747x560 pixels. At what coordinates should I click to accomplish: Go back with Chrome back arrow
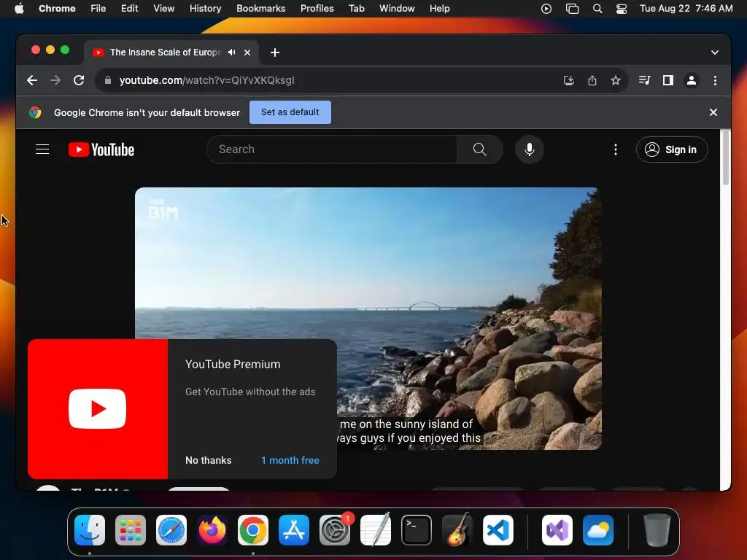(32, 80)
